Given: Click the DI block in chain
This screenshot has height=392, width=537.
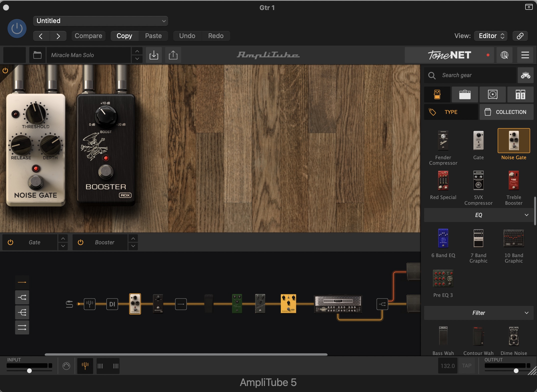Looking at the screenshot, I should 112,304.
